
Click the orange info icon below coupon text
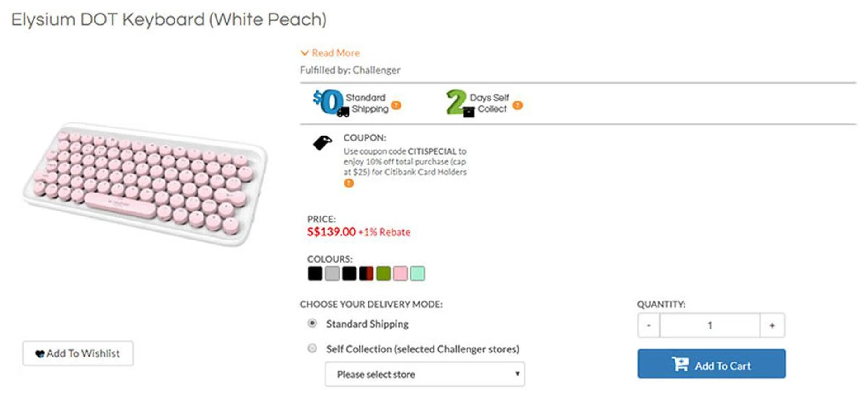point(349,183)
